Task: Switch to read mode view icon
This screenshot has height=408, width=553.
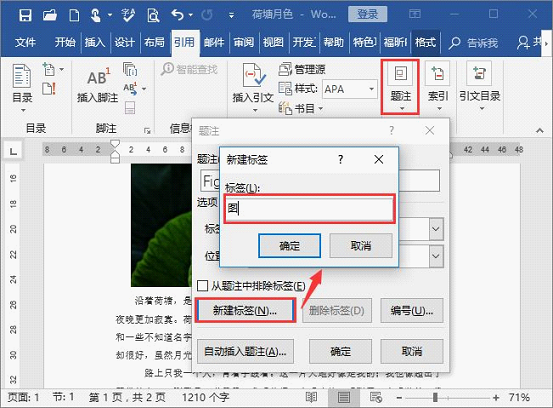Action: pos(311,397)
